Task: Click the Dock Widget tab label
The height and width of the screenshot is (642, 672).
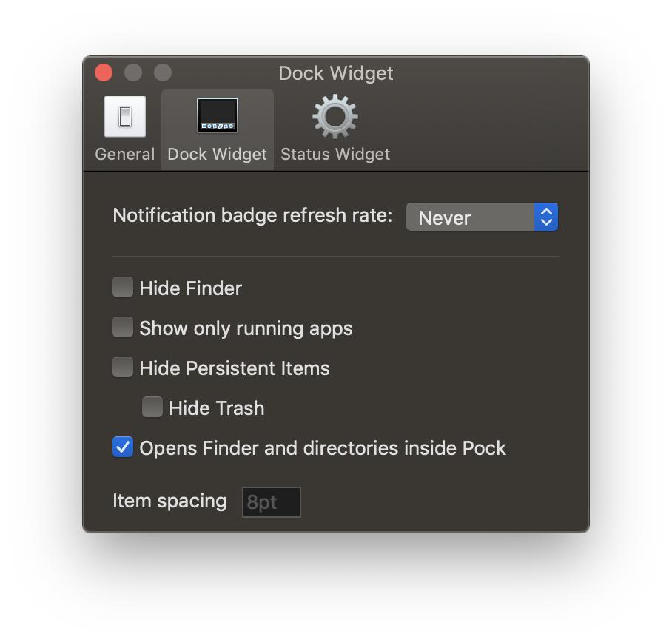Action: tap(218, 154)
